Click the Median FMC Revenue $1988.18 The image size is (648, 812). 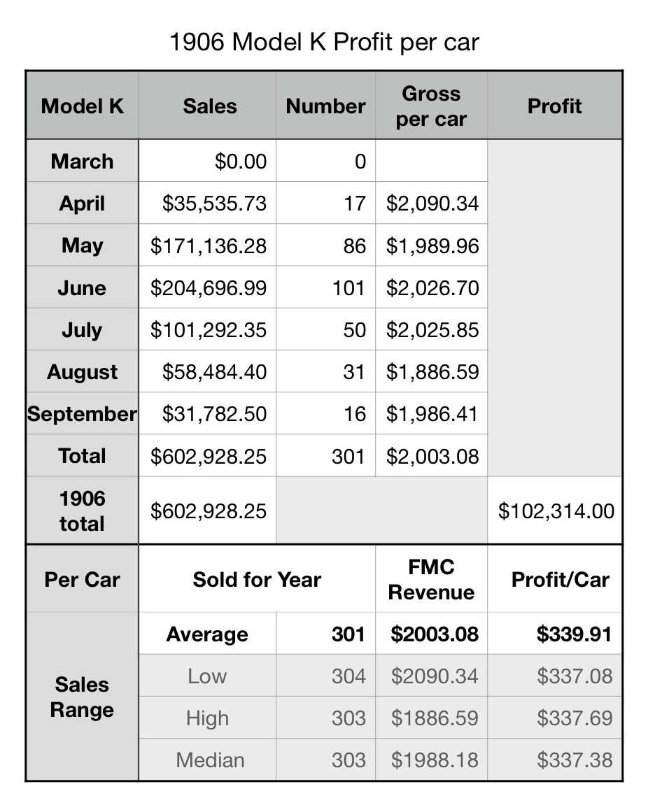click(x=435, y=760)
